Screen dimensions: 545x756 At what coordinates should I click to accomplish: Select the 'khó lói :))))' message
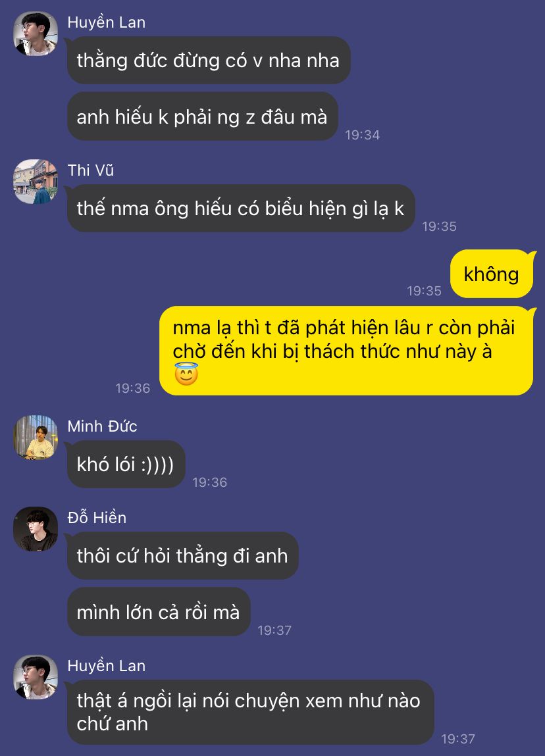click(x=126, y=464)
